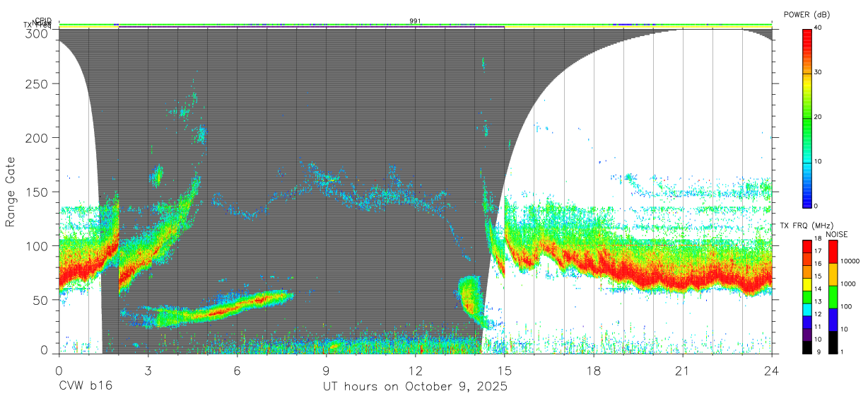Select the 50 range gate tick label
Image resolution: width=868 pixels, height=401 pixels.
tap(41, 299)
